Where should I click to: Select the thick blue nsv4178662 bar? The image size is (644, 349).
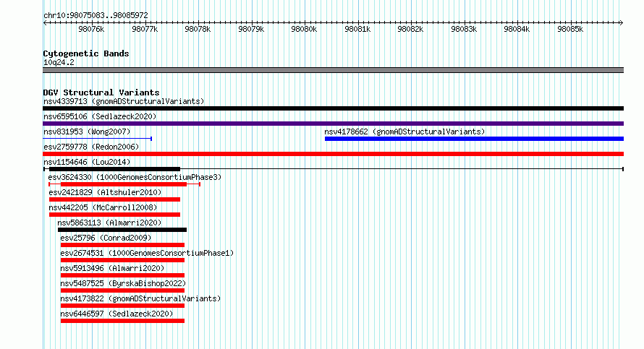tap(474, 139)
